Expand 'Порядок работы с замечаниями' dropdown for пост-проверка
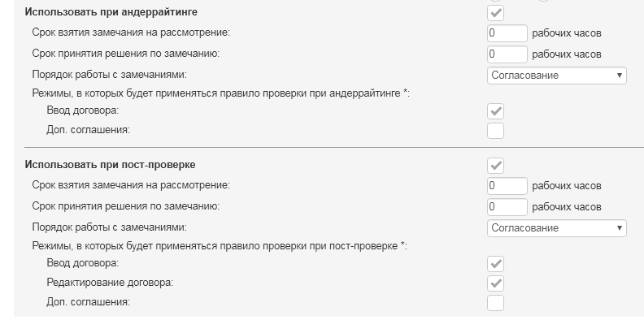 [x=556, y=228]
